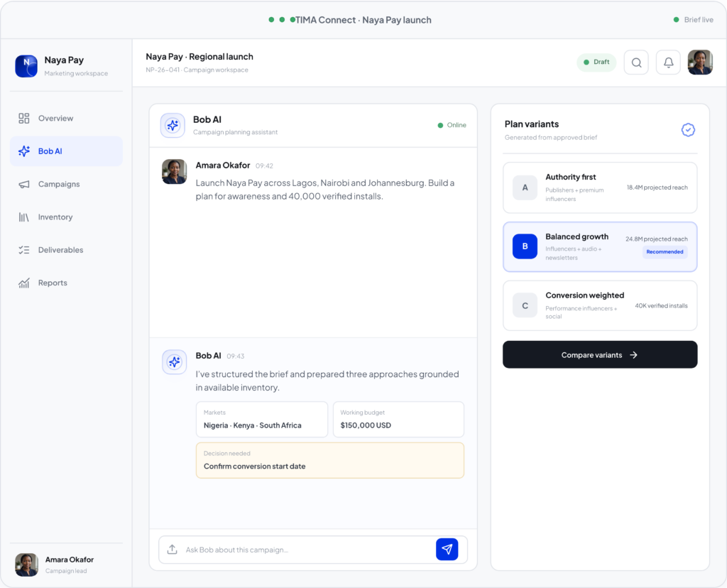Image resolution: width=727 pixels, height=588 pixels.
Task: Click Generated from approved brief text
Action: pyautogui.click(x=550, y=138)
